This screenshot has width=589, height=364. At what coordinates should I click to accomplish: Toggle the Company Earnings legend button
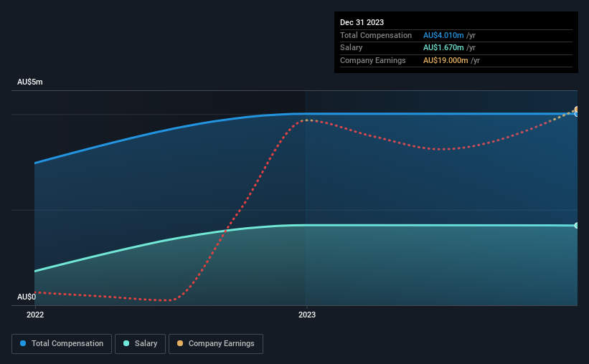216,344
